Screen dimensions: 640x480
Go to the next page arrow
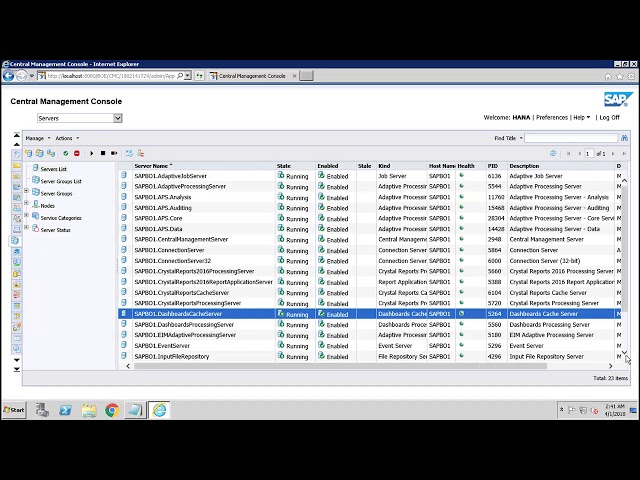click(613, 154)
